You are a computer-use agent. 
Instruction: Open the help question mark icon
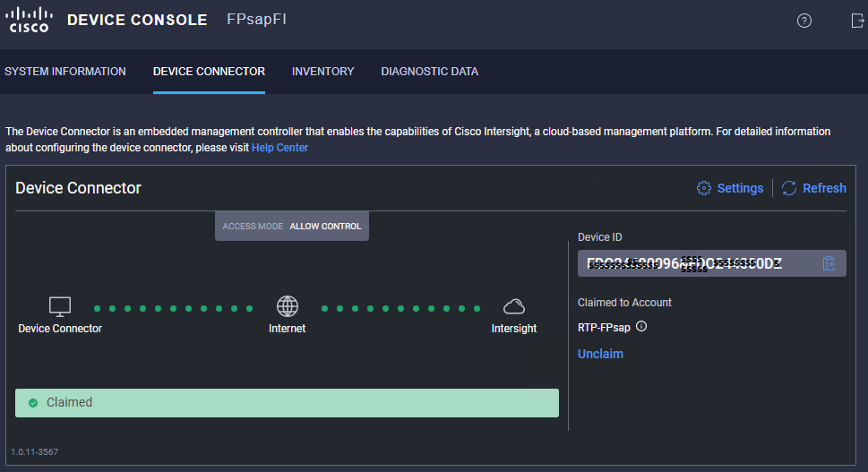(804, 21)
